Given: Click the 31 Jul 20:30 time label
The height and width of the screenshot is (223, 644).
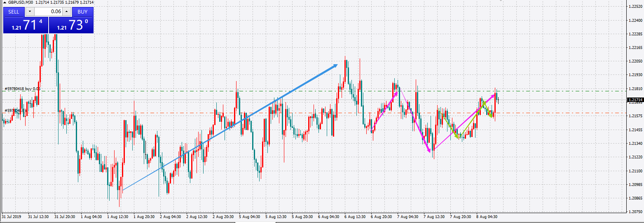Looking at the screenshot, I should pos(65,216).
